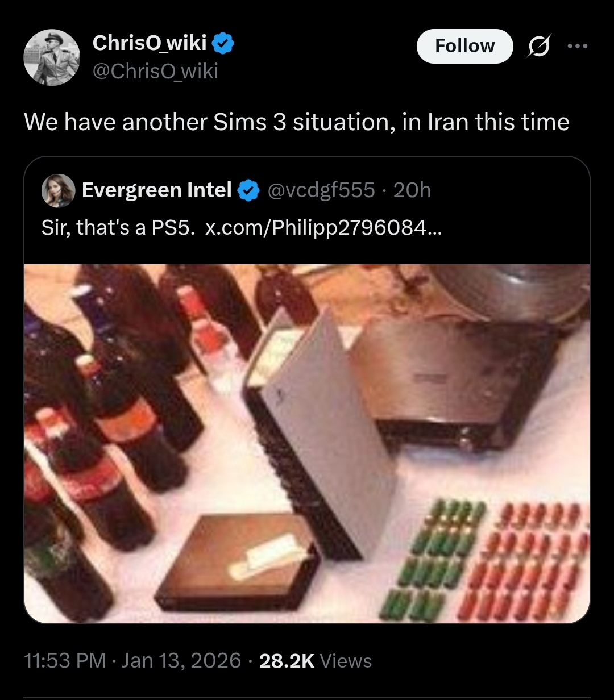The width and height of the screenshot is (614, 700).
Task: Open the Grok slashed-circle icon
Action: point(537,47)
